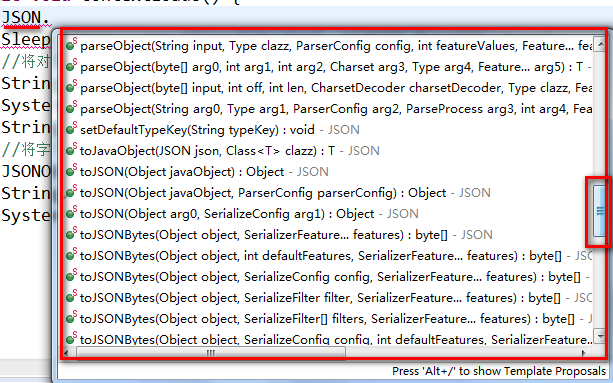Click icon of toJSONBytes with int defaultFeatures, SerializerFeature

coord(71,255)
